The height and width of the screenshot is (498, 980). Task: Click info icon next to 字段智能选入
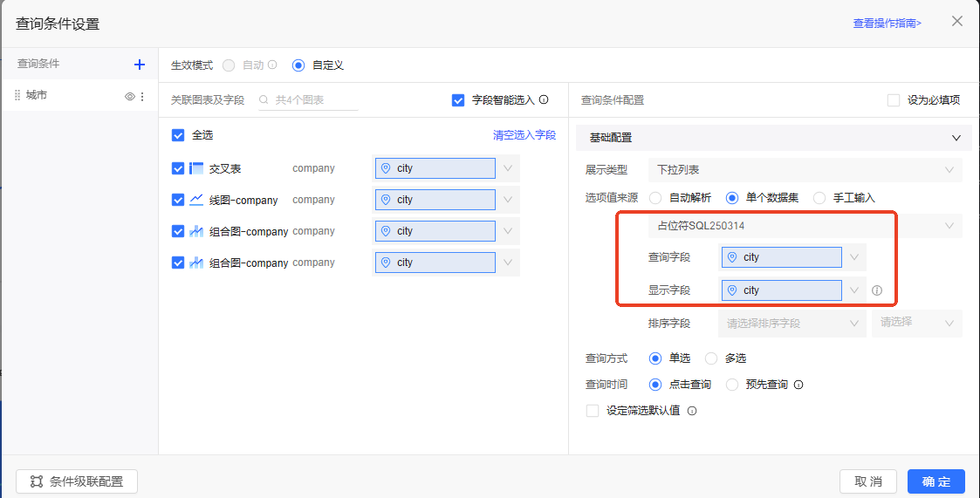click(544, 100)
